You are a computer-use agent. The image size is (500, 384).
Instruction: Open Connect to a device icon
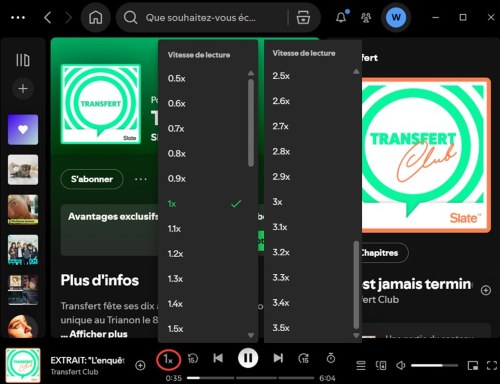pyautogui.click(x=381, y=365)
